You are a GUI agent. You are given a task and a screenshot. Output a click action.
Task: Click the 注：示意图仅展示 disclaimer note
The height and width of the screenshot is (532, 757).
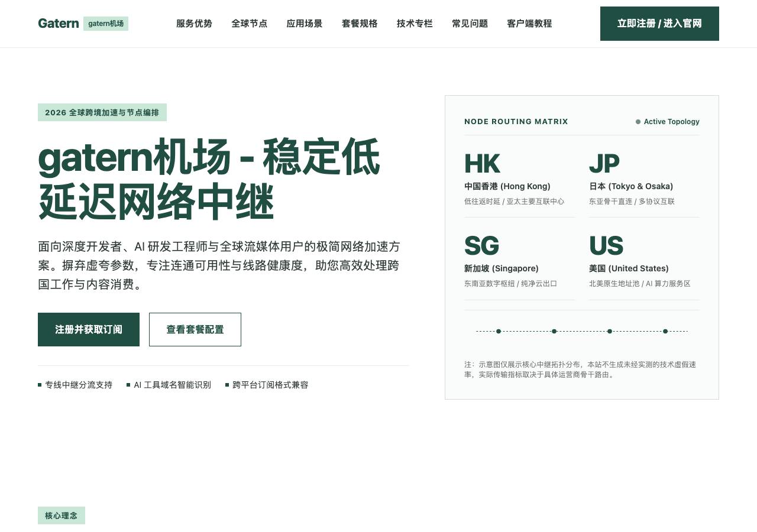[580, 369]
